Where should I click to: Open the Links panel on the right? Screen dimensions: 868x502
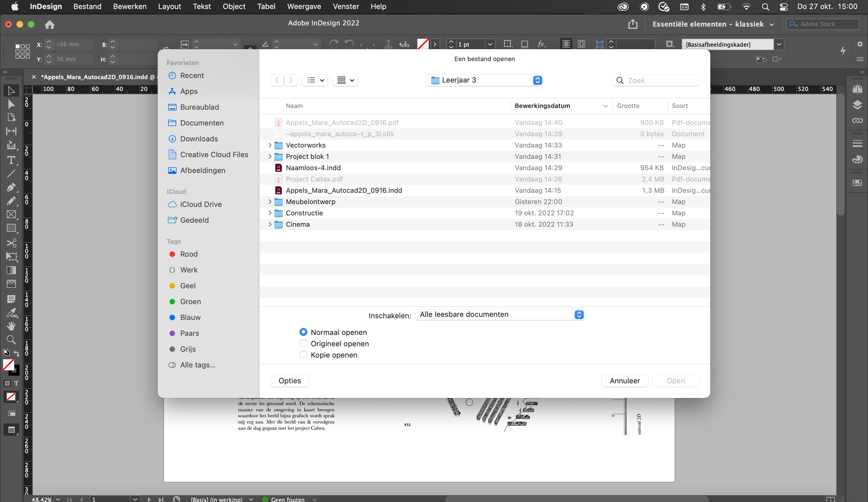857,120
